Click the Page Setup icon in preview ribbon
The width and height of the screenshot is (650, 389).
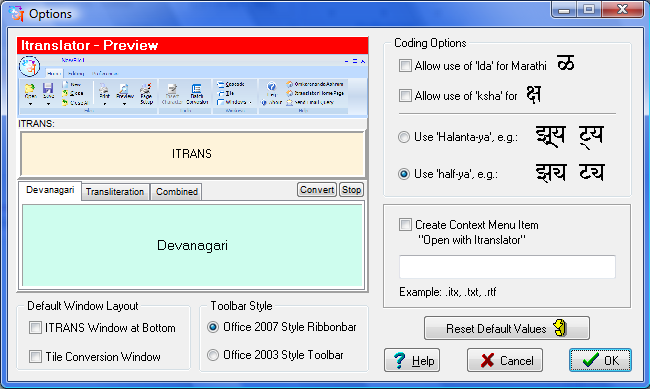pos(146,89)
